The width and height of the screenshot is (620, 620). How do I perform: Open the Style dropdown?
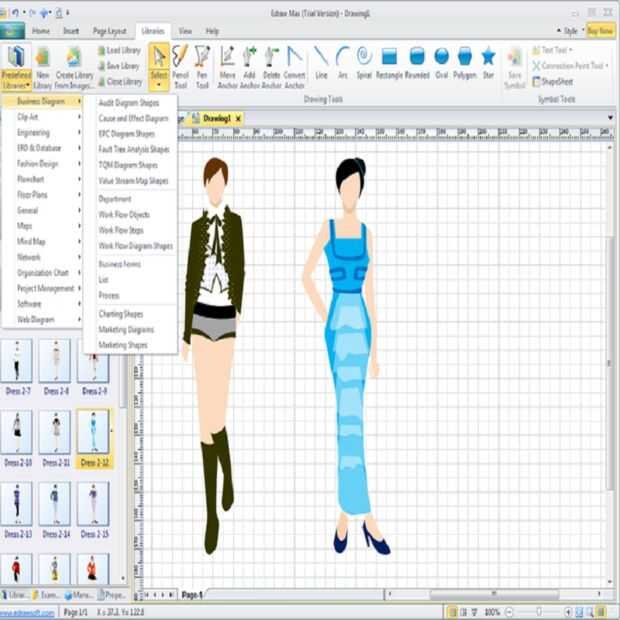click(x=571, y=31)
